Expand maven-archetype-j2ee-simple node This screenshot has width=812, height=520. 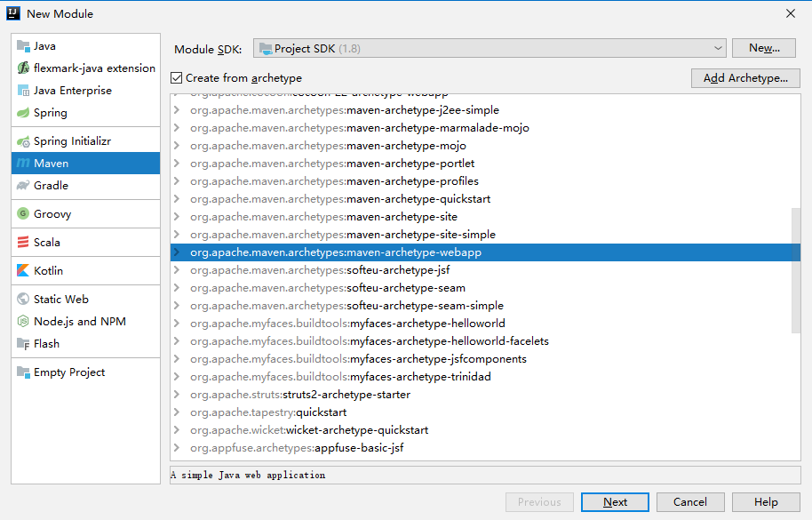(x=177, y=110)
